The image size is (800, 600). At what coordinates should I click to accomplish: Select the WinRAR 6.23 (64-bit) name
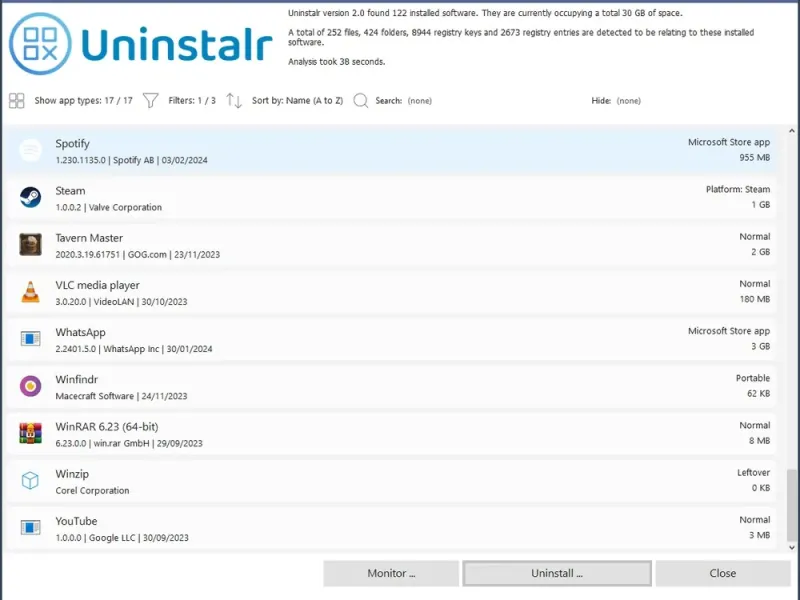coord(107,427)
